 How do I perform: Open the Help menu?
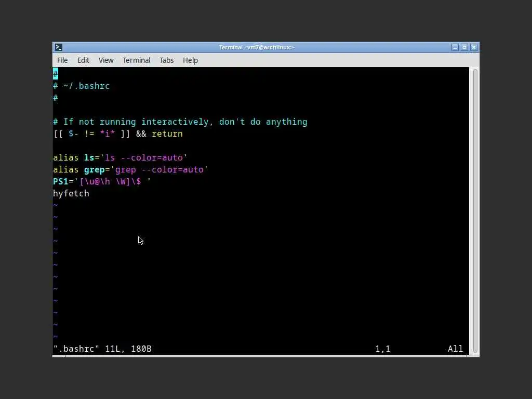[x=190, y=60]
